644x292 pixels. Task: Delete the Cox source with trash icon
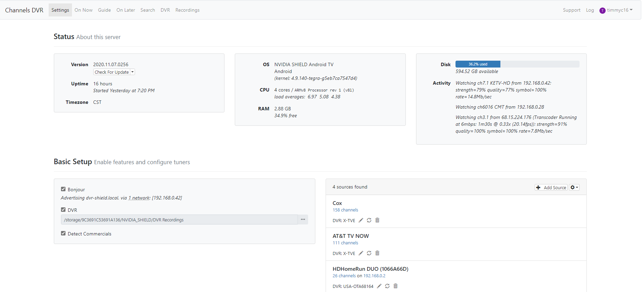click(x=377, y=220)
